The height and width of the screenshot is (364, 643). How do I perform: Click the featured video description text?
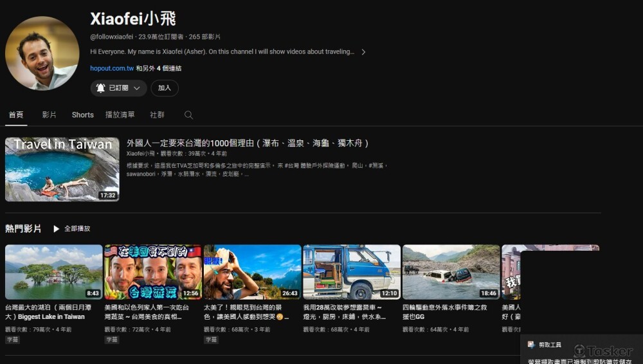[257, 170]
